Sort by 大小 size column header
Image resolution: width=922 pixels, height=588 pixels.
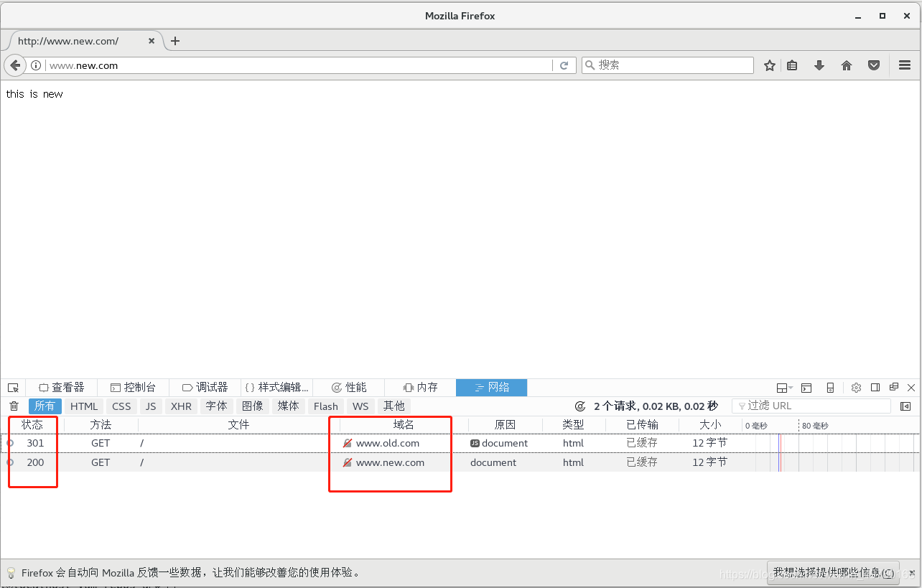[710, 425]
